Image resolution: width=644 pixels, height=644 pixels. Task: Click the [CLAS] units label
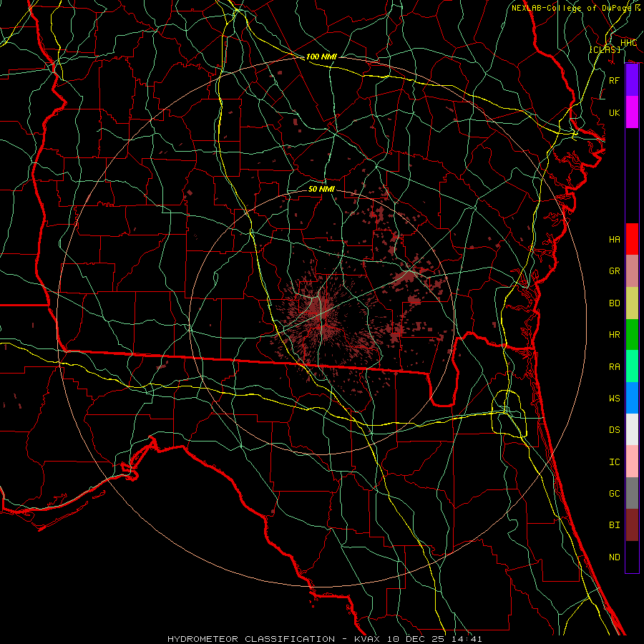click(x=605, y=50)
